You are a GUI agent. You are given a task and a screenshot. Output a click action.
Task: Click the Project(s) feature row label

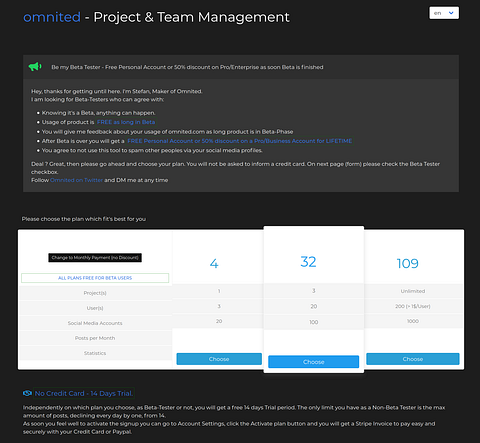point(95,293)
